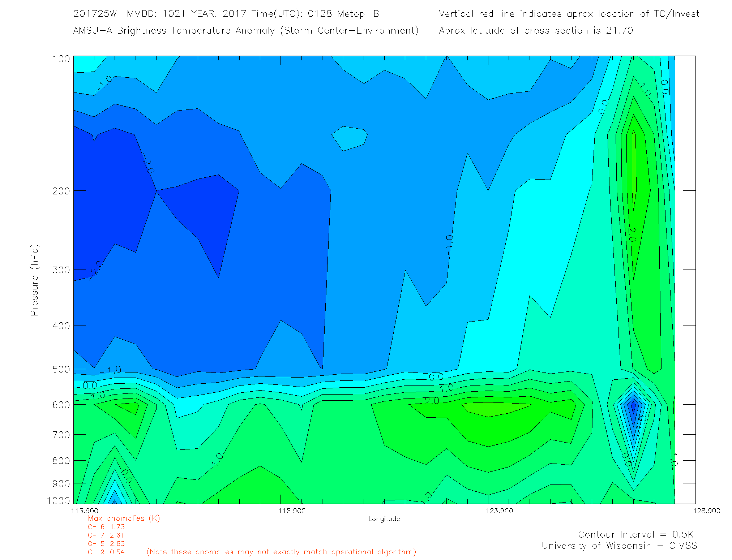Click the Longitude axis title
Viewport: 732px width, 560px height.
point(384,519)
